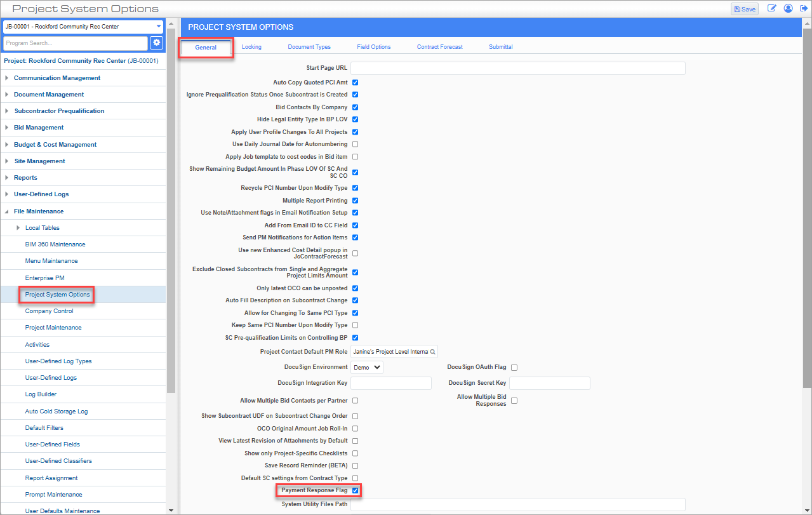This screenshot has height=515, width=812.
Task: Open Activities menu item
Action: click(x=37, y=345)
